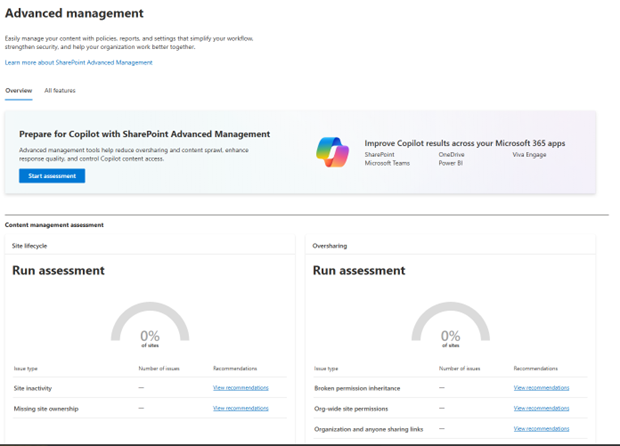Open Learn more about SharePoint Advanced Management link

(x=78, y=62)
